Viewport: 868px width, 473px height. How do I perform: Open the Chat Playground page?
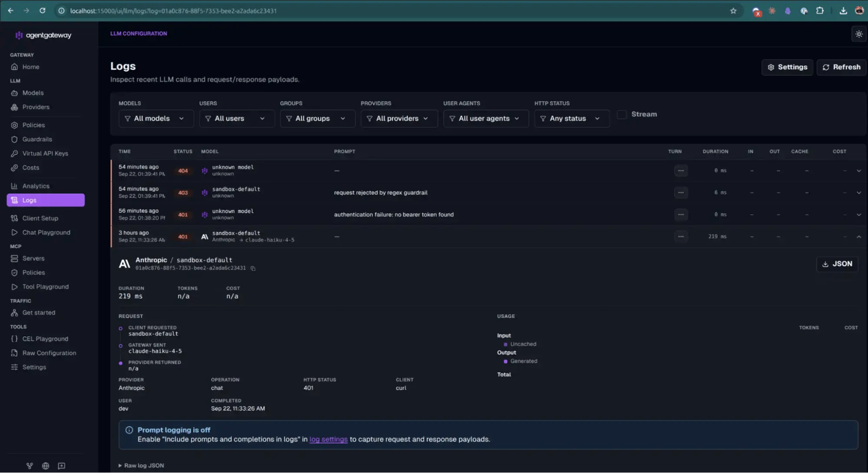coord(46,233)
